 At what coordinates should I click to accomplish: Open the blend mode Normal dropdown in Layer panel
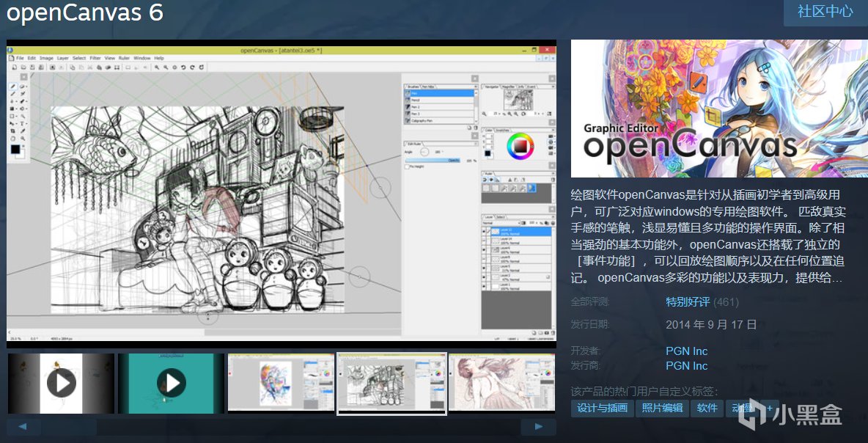(x=501, y=223)
